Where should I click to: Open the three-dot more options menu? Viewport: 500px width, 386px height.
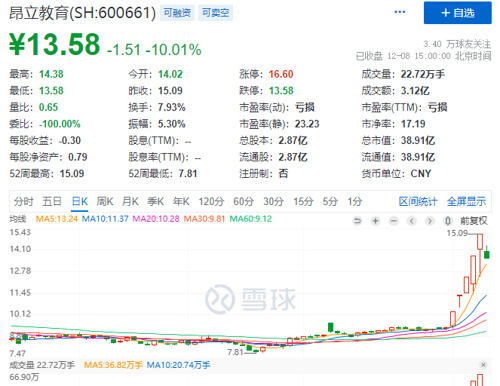[x=400, y=12]
